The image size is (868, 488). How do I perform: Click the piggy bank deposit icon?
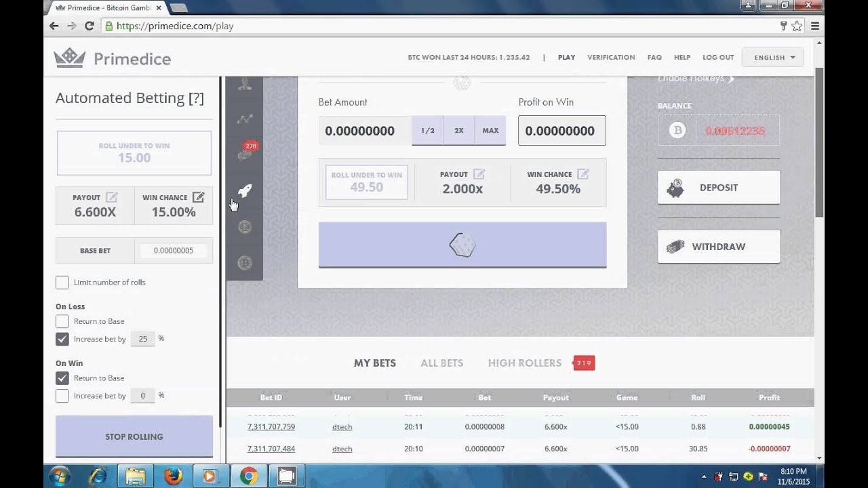click(x=675, y=188)
